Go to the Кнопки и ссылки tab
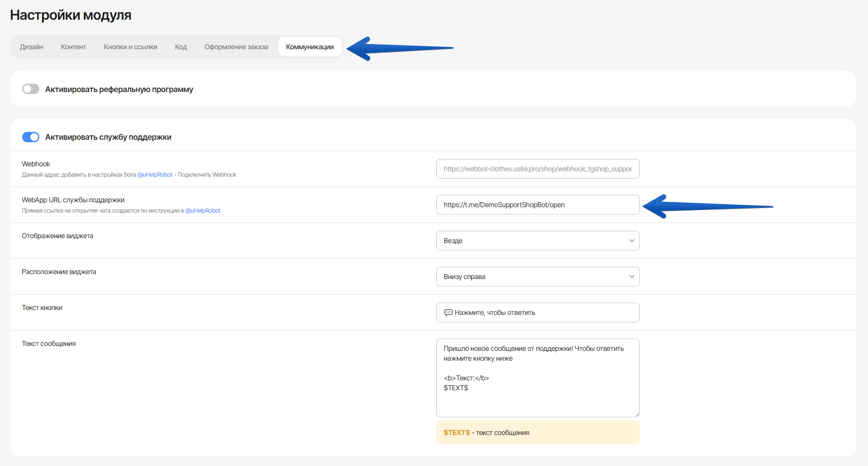Screen dimensions: 868x466 coord(130,47)
